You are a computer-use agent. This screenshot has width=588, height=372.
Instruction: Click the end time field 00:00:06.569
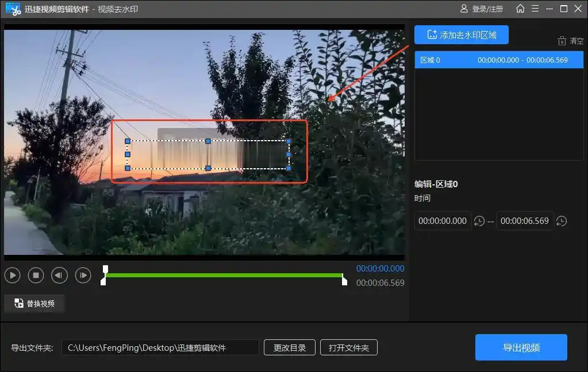[x=525, y=220]
